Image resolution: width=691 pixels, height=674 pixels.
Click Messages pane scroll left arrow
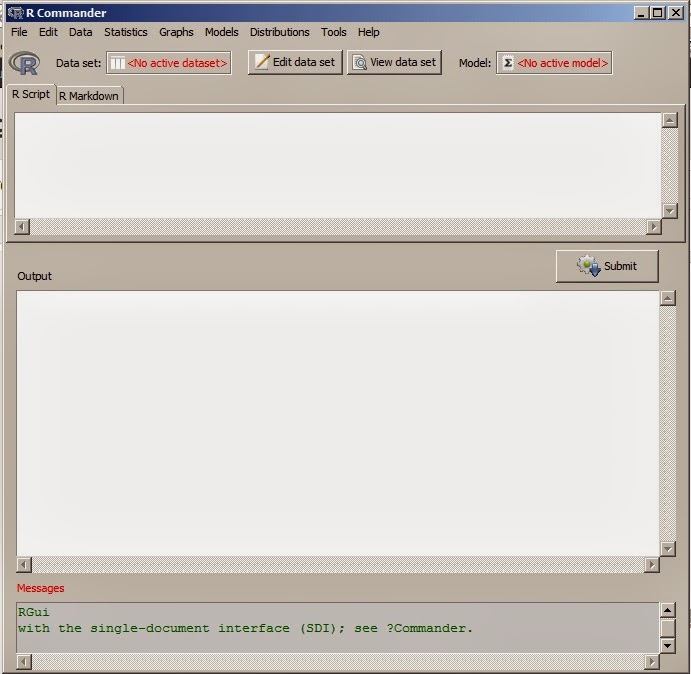coord(24,662)
